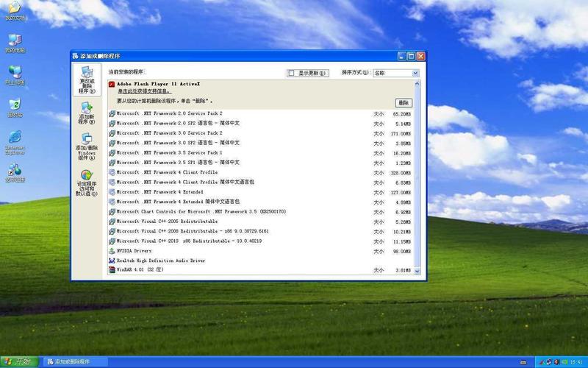Open the 回收站 recycle bin desktop icon
The width and height of the screenshot is (588, 368).
(15, 107)
